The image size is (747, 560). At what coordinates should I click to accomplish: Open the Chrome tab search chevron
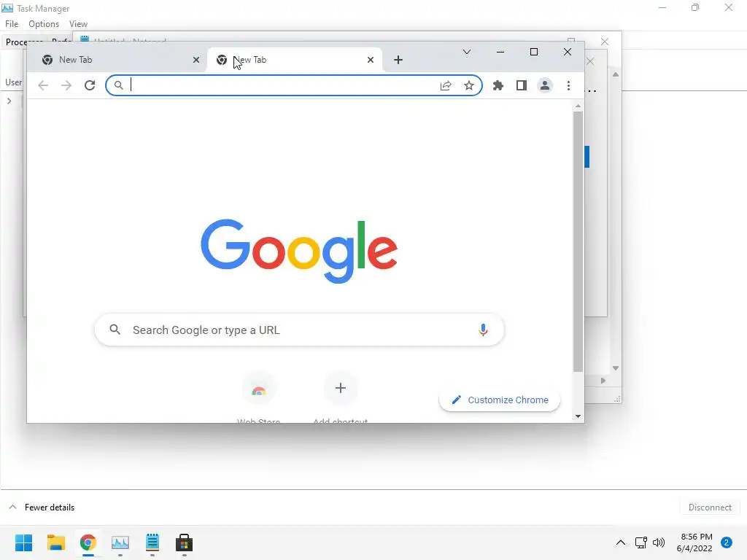[467, 52]
